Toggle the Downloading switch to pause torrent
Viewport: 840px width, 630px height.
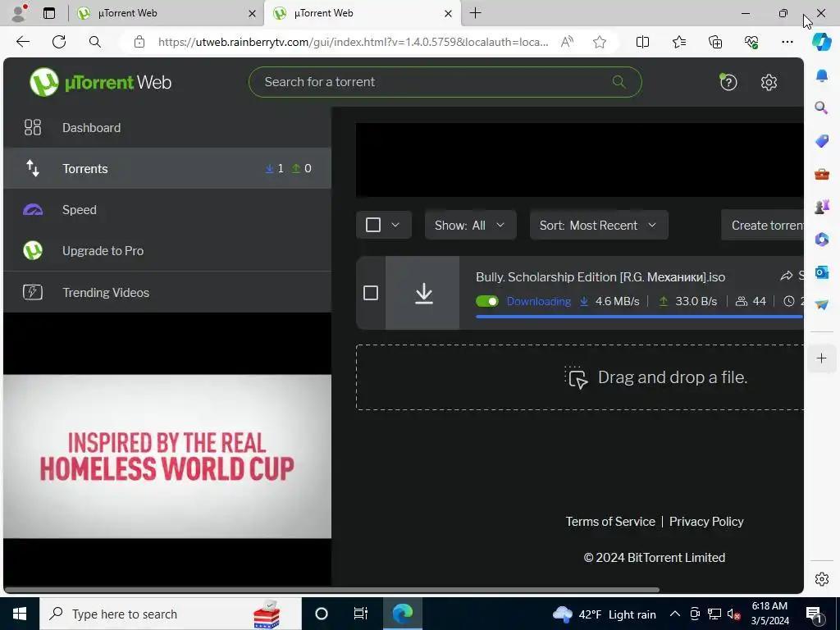pyautogui.click(x=487, y=302)
